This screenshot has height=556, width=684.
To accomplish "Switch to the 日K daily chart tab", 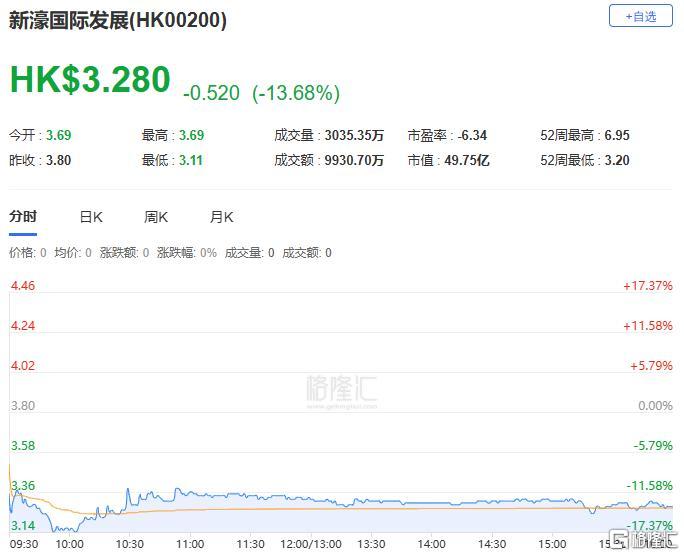I will [91, 217].
